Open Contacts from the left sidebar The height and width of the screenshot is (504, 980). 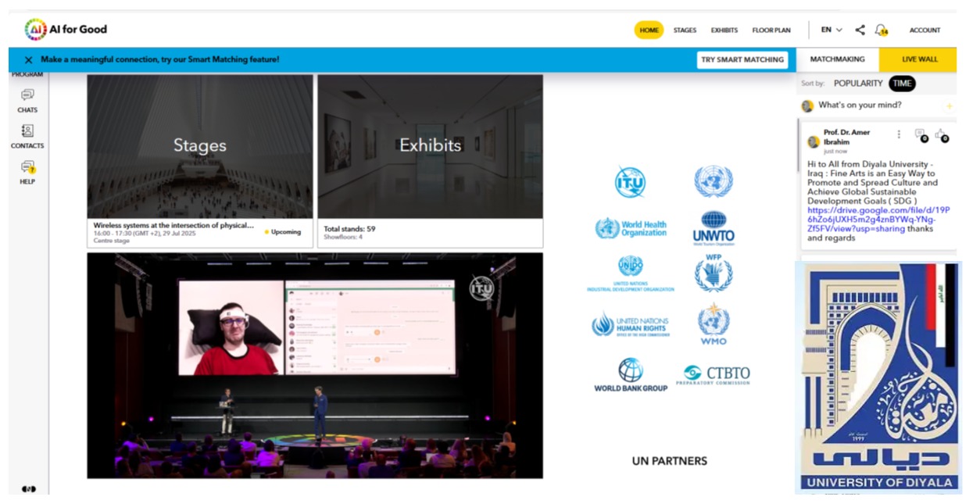point(27,137)
